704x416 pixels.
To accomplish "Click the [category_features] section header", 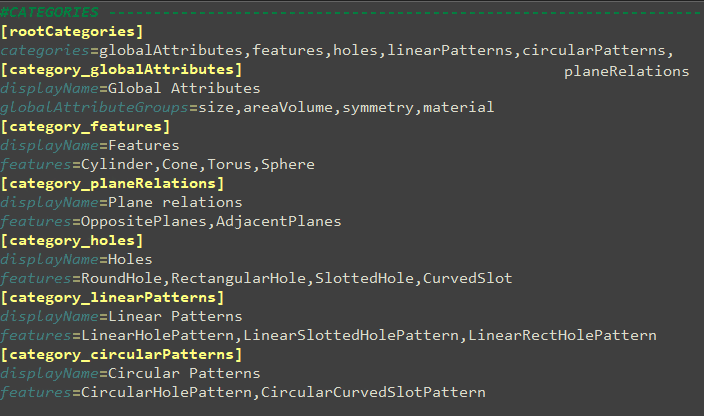I will coord(85,126).
